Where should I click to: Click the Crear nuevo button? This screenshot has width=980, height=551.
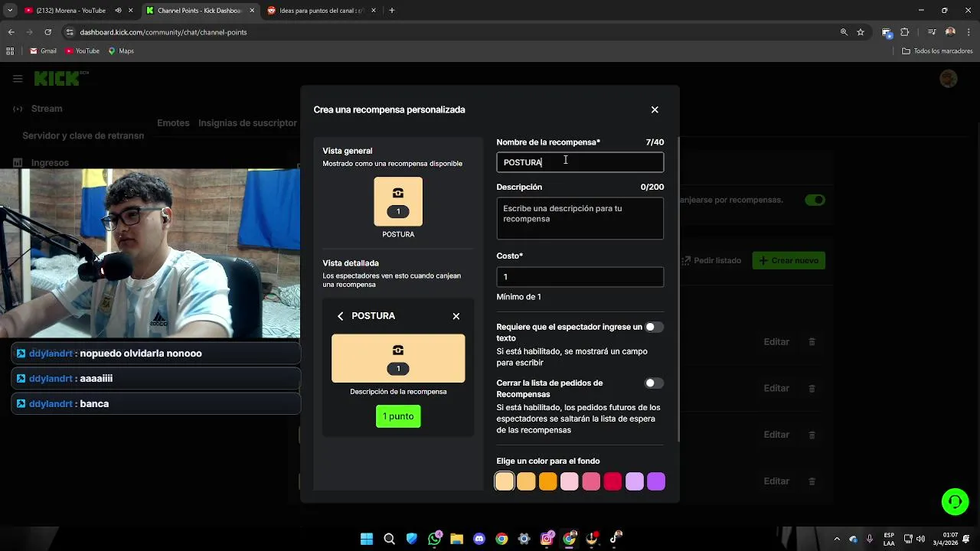point(789,260)
